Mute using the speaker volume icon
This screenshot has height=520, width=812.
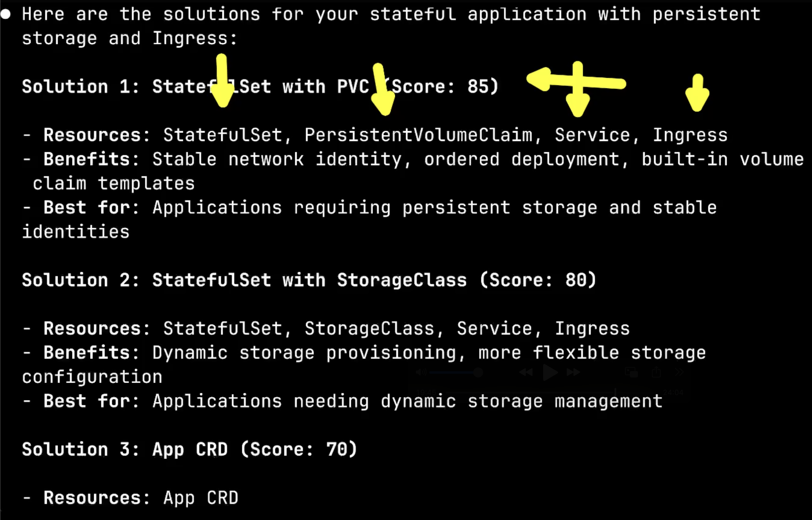[421, 372]
